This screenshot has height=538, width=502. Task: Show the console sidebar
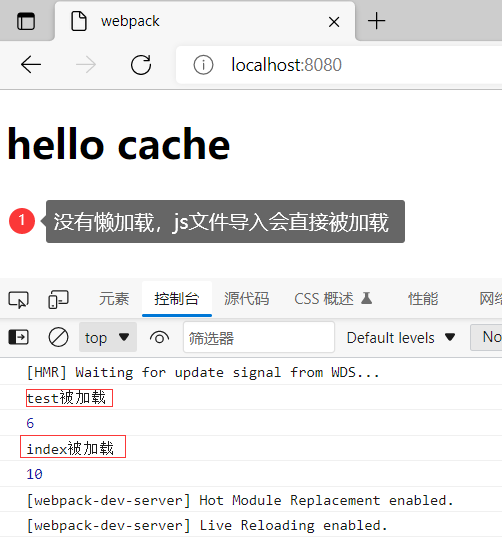(19, 337)
